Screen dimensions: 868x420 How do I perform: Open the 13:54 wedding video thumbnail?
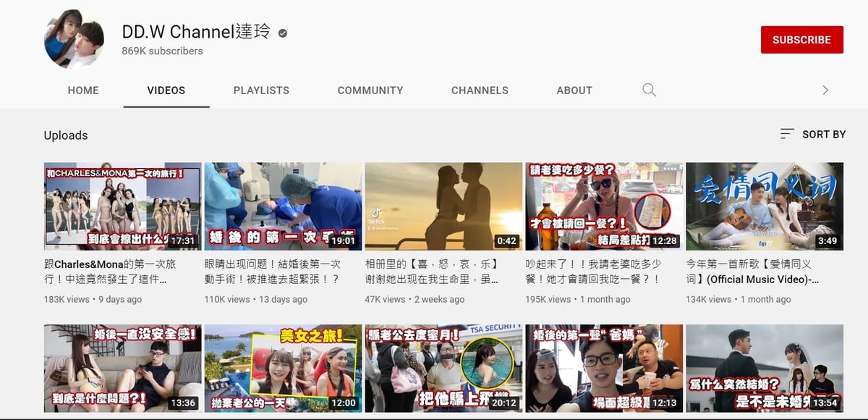click(x=764, y=368)
